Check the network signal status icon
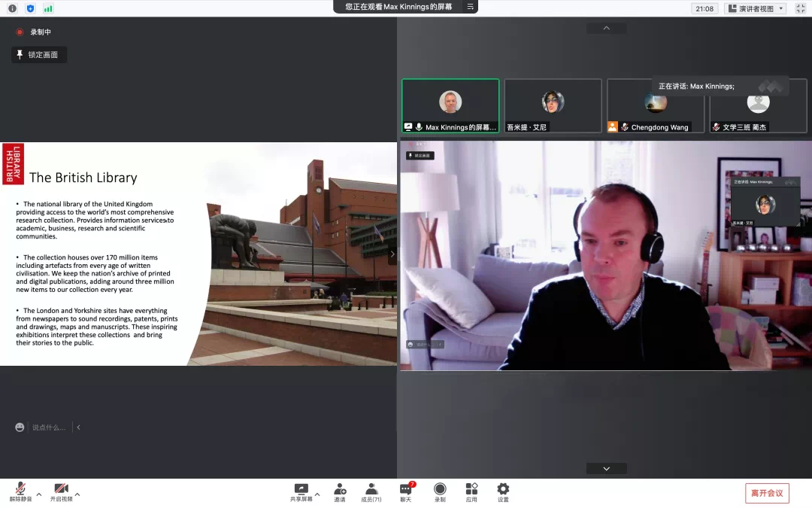Image resolution: width=812 pixels, height=508 pixels. click(48, 8)
